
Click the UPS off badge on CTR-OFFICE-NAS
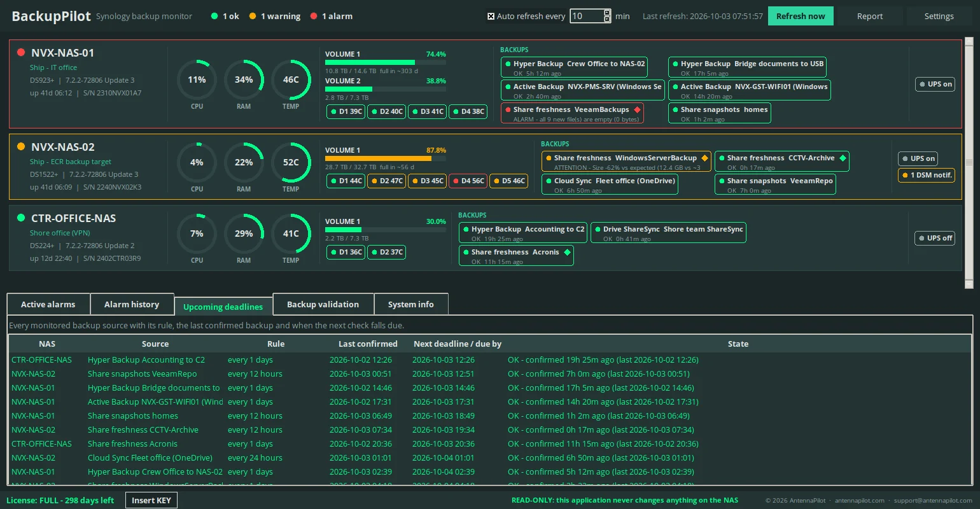coord(935,238)
